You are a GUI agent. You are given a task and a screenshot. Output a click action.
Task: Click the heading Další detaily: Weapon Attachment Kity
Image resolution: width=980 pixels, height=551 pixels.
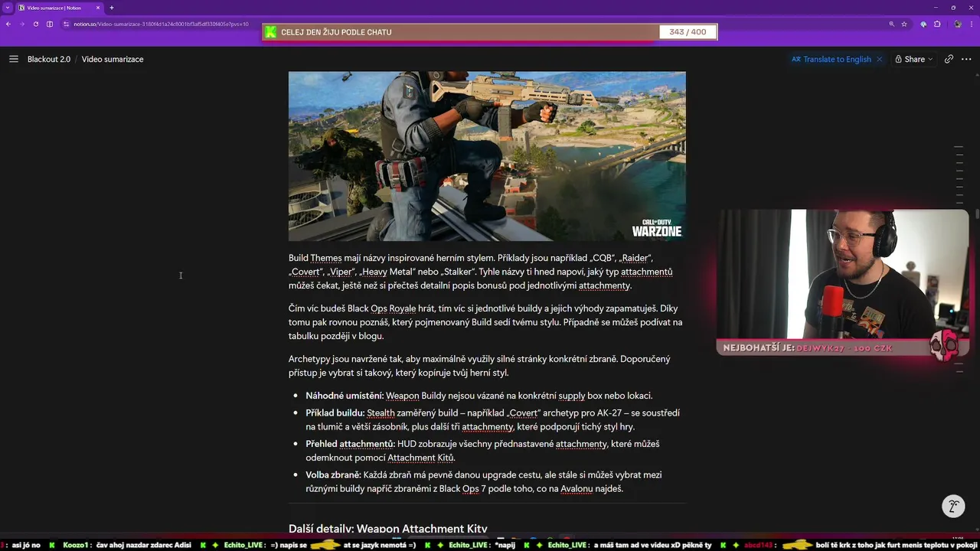coord(388,529)
